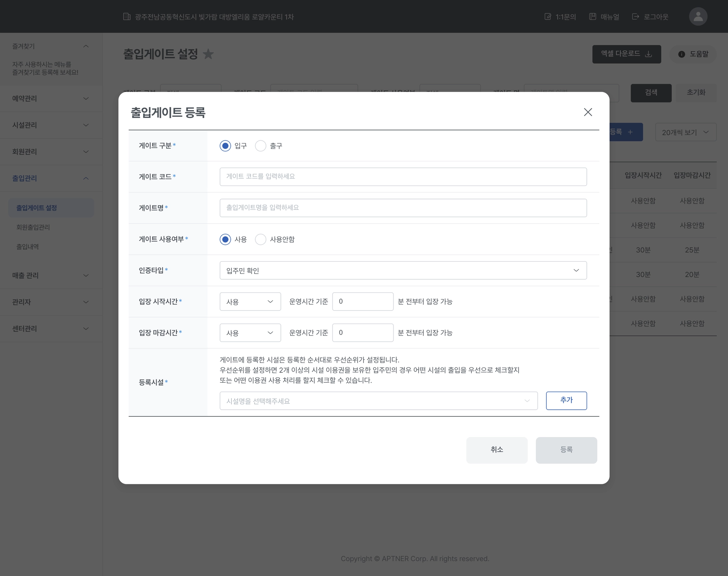
Task: Select the 입구 gate type radio
Action: coord(225,146)
